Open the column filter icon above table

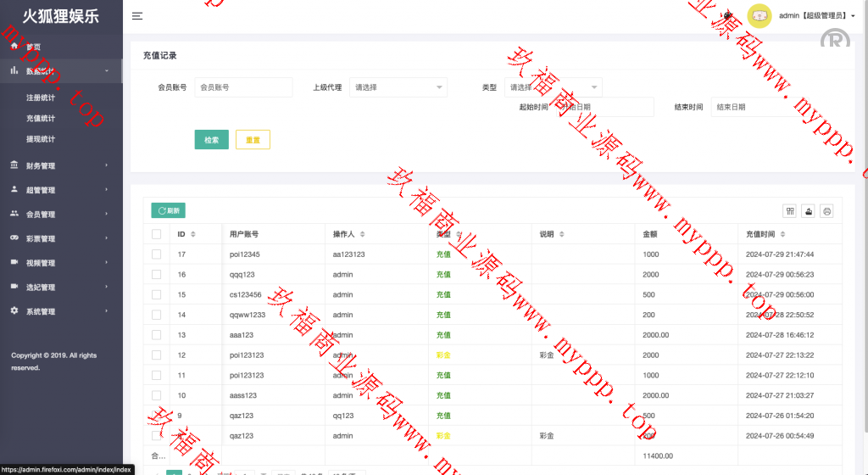tap(790, 211)
